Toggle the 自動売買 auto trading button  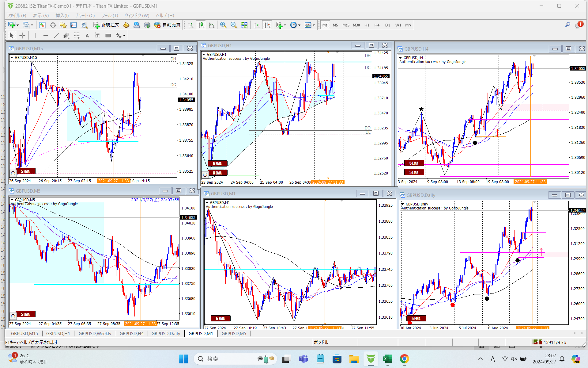tap(168, 25)
